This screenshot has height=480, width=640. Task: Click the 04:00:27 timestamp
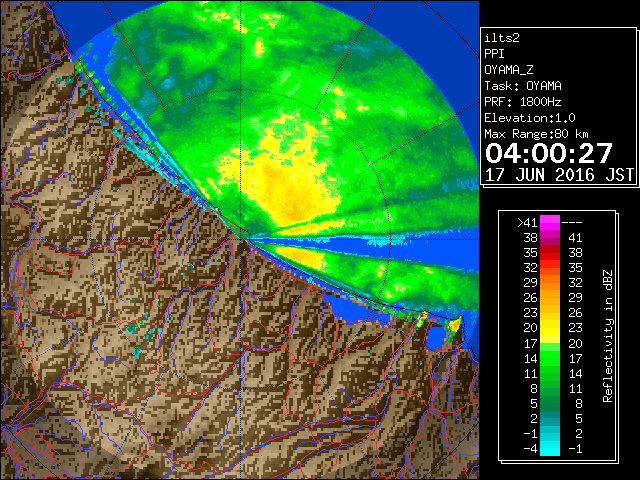[x=549, y=153]
